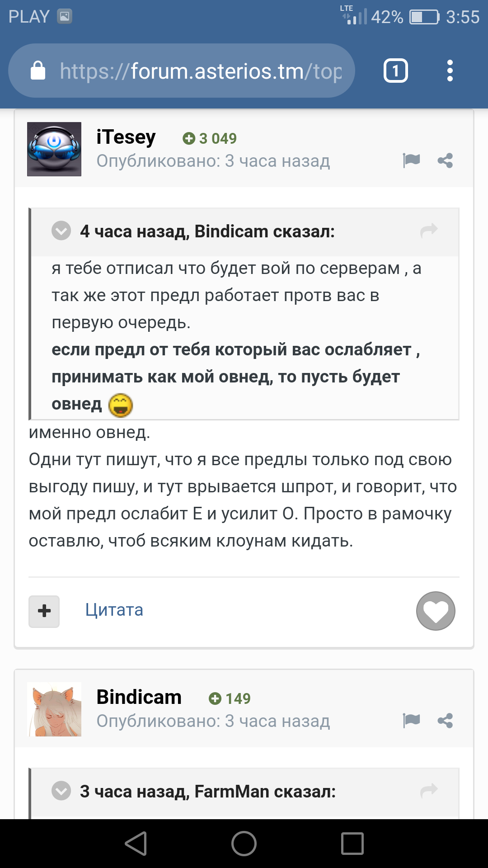This screenshot has width=488, height=868.
Task: Share Bindicam's post
Action: click(x=445, y=721)
